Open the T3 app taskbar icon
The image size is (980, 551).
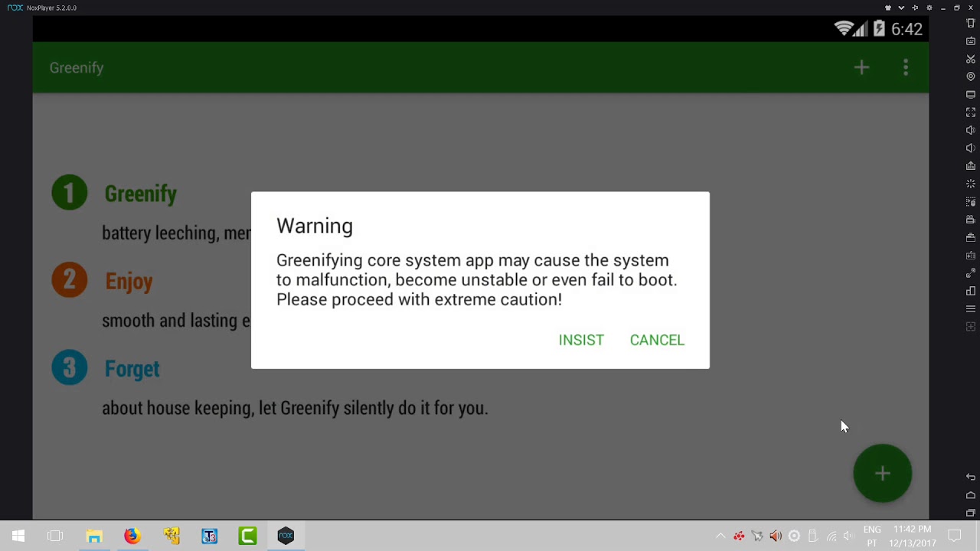tap(210, 536)
